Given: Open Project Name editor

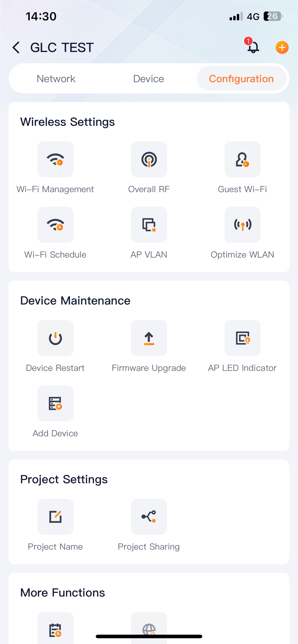Looking at the screenshot, I should coord(55,517).
